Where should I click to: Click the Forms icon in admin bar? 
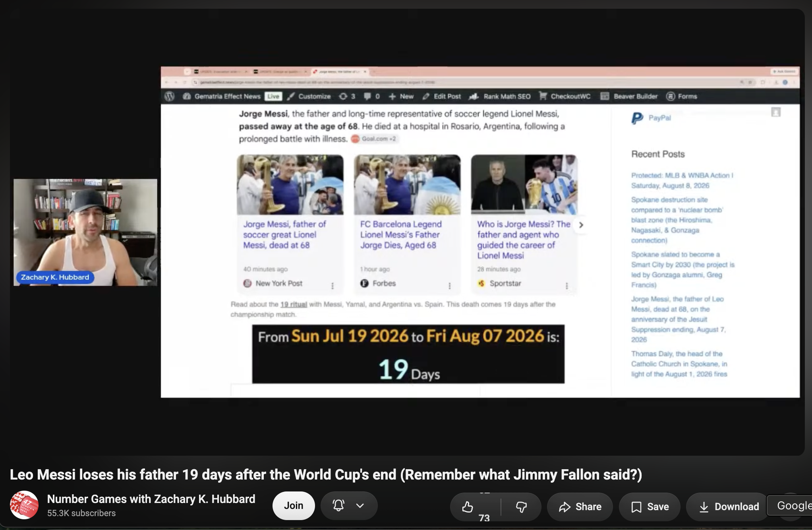pos(671,96)
